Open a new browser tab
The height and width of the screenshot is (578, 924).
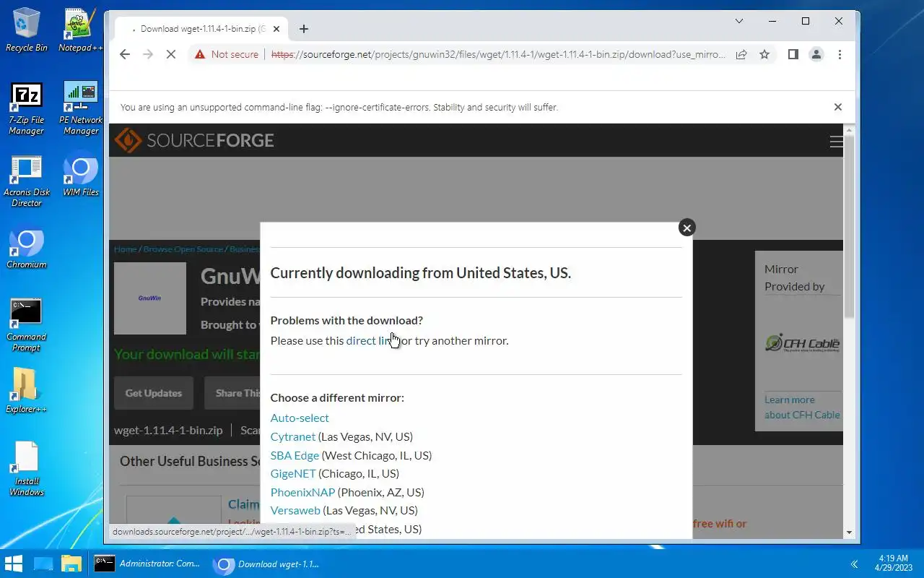304,29
